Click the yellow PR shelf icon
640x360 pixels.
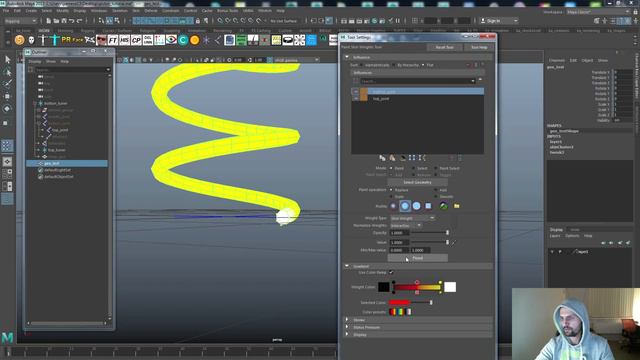66,40
